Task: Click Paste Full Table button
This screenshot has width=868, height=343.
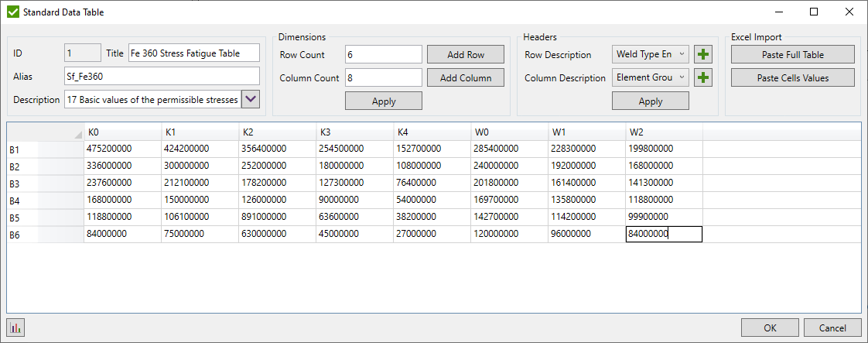Action: coord(792,55)
